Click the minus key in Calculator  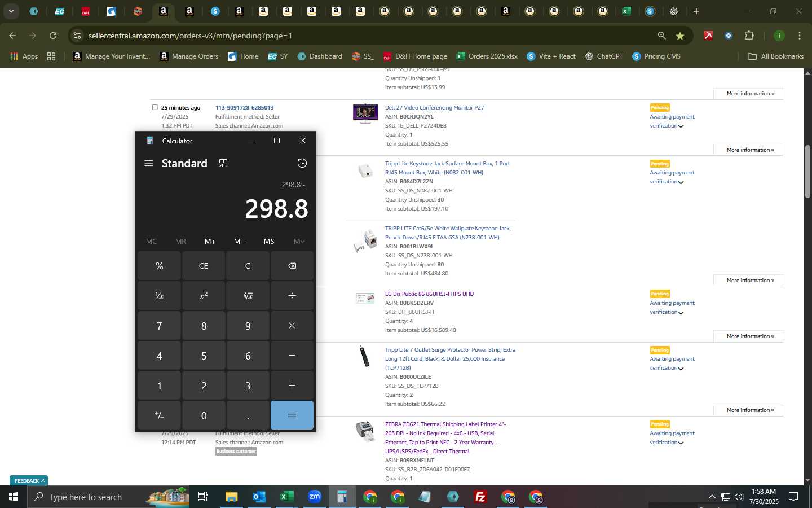[x=292, y=356]
